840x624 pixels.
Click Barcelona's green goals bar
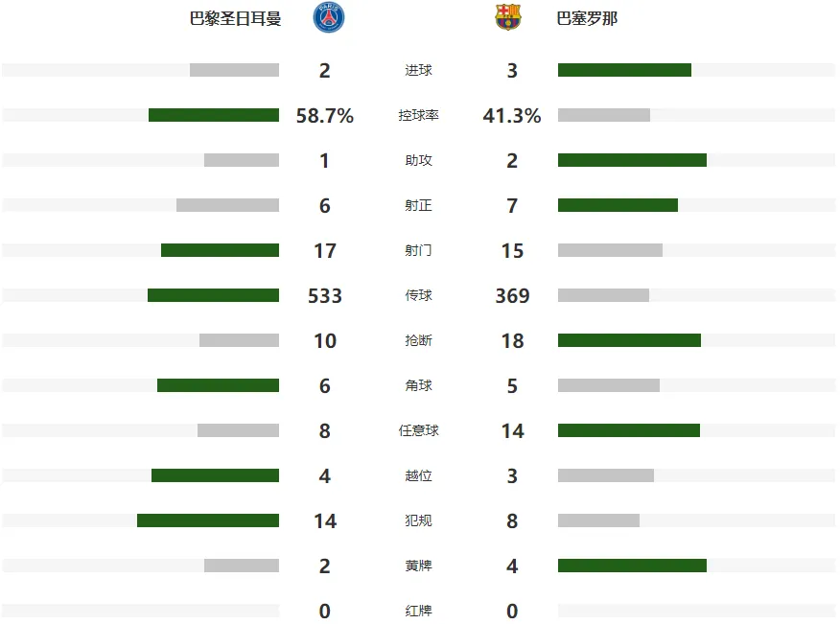click(x=624, y=70)
